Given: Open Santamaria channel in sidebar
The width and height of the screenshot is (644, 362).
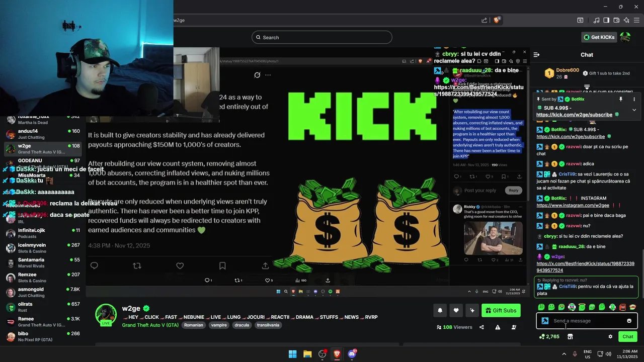Looking at the screenshot, I should [x=43, y=262].
